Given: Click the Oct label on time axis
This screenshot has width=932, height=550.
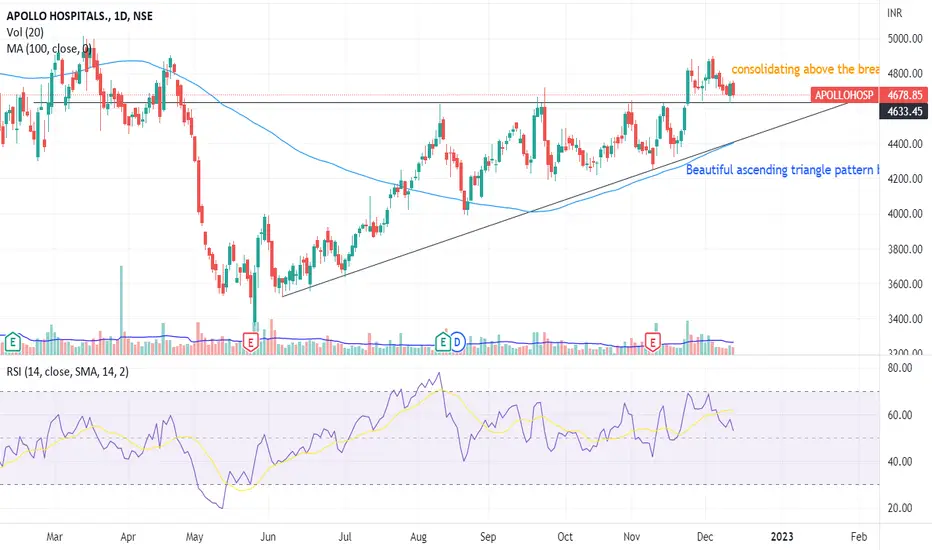Looking at the screenshot, I should [565, 537].
